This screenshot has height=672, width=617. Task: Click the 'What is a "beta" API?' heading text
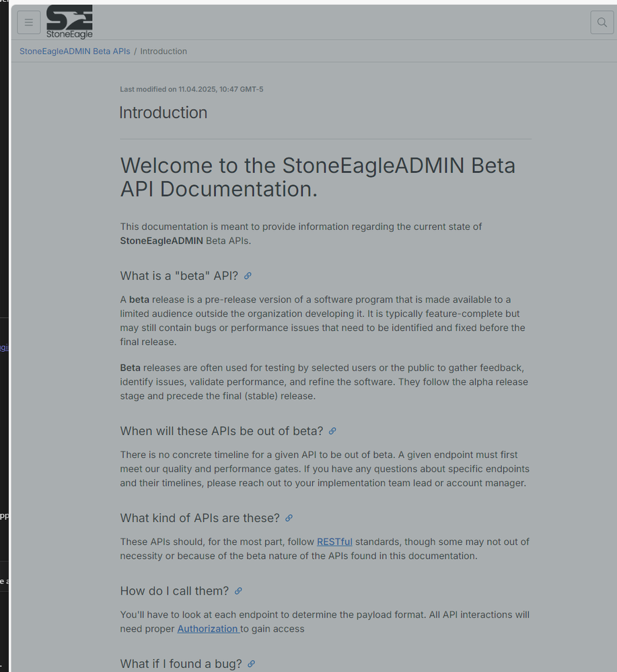[179, 276]
